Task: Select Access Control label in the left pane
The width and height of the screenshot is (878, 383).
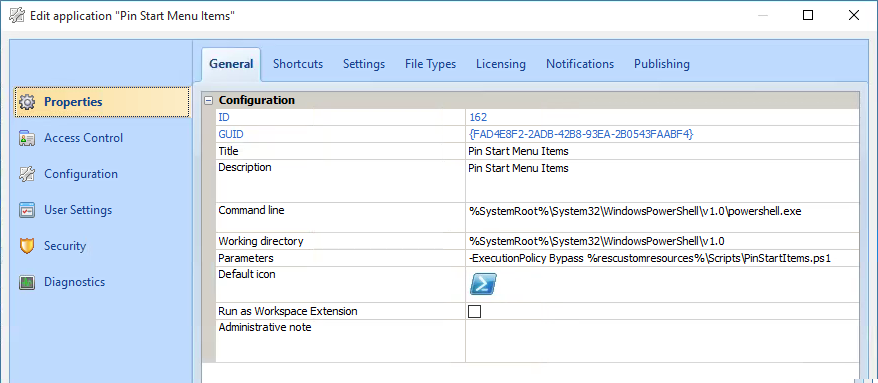Action: tap(83, 138)
